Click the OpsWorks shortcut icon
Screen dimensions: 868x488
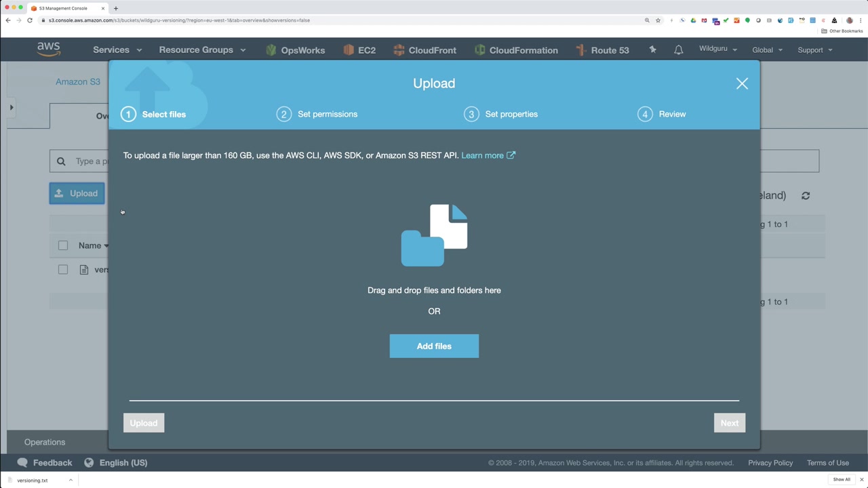coord(271,50)
